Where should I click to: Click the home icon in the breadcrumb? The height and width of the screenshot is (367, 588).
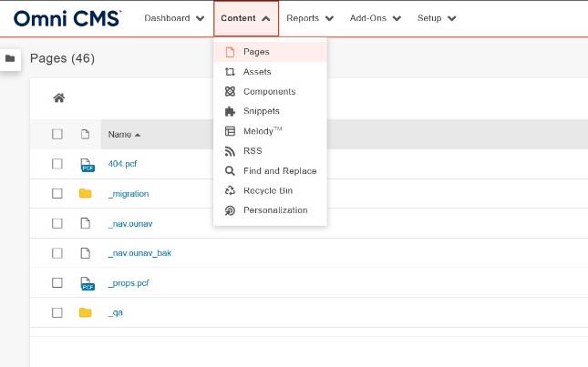(59, 98)
